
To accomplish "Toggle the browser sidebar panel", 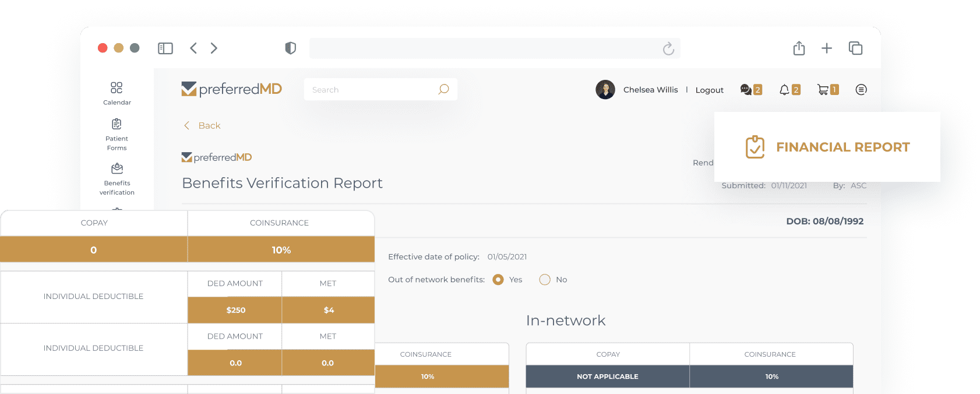I will point(165,48).
